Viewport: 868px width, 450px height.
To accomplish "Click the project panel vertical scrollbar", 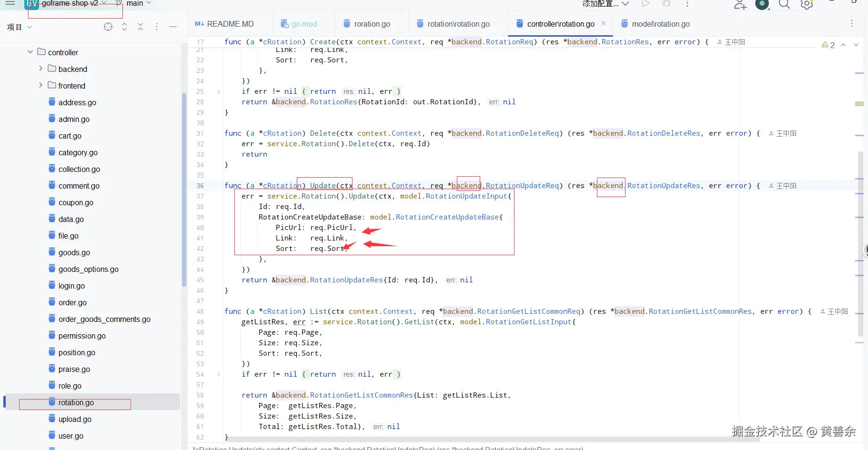I will (x=184, y=190).
